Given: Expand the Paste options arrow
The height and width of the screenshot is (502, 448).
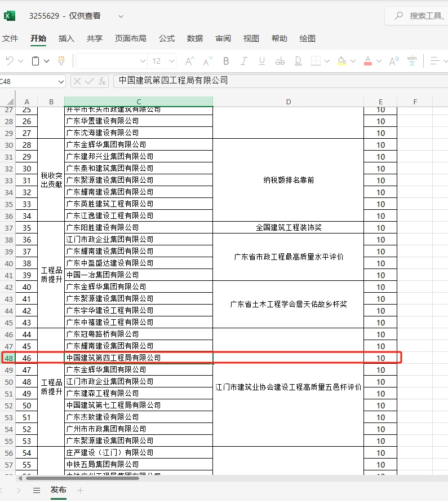Looking at the screenshot, I should pyautogui.click(x=46, y=61).
